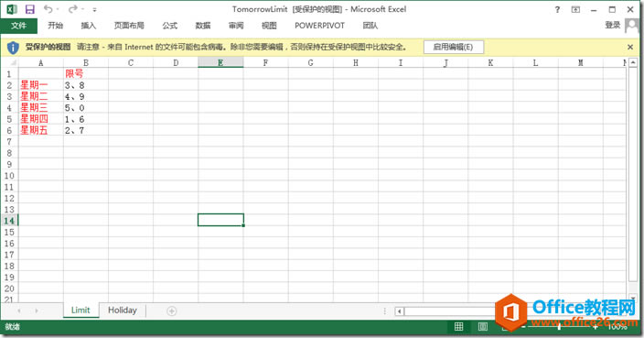The image size is (644, 338).
Task: Select column H header
Action: point(356,63)
